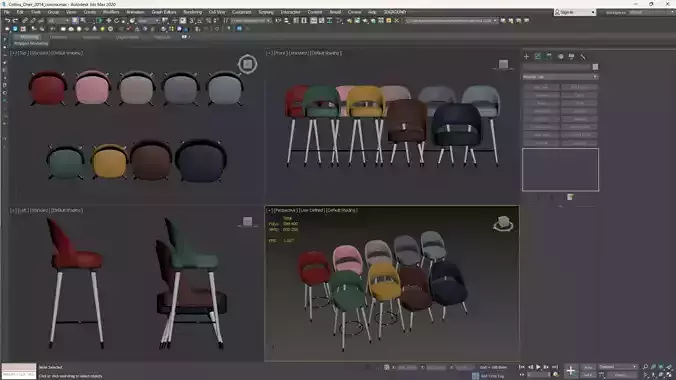Click the Zoom navigation icon
Image resolution: width=676 pixels, height=380 pixels.
click(x=645, y=367)
